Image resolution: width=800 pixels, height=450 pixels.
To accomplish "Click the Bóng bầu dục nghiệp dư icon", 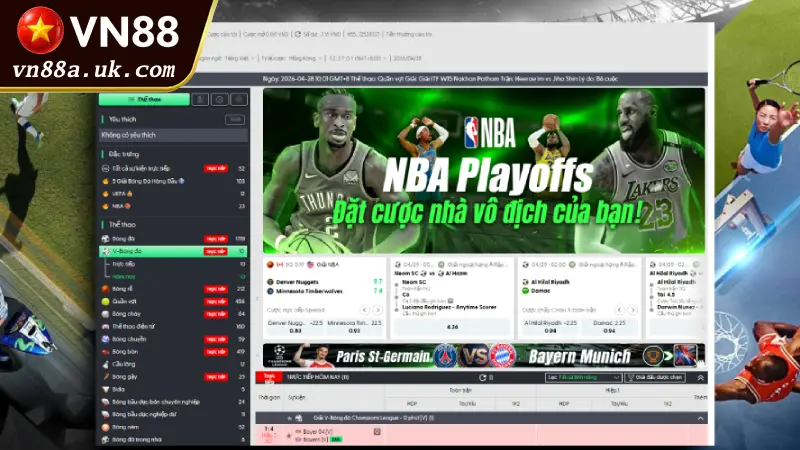I will tap(105, 414).
